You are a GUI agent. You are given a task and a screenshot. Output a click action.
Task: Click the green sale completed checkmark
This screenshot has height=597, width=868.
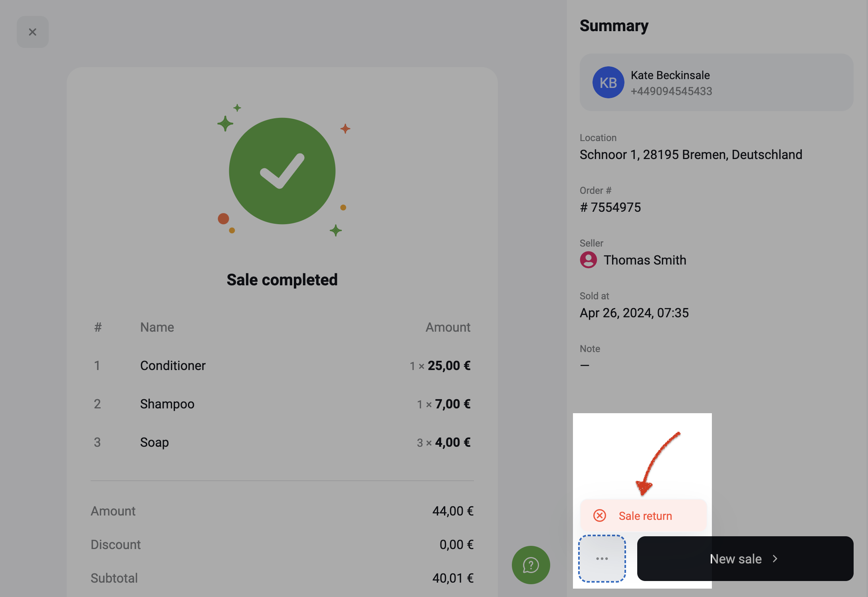pyautogui.click(x=282, y=171)
